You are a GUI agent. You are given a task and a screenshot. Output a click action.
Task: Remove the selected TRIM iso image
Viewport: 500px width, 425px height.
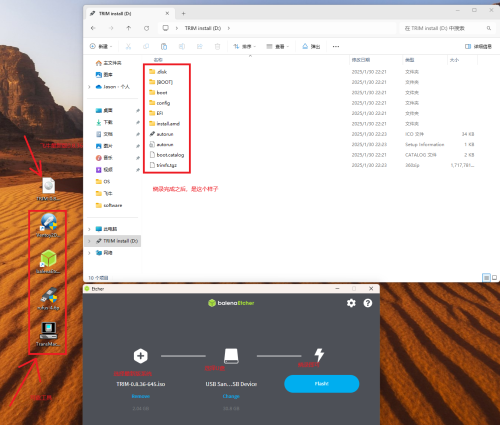[141, 396]
